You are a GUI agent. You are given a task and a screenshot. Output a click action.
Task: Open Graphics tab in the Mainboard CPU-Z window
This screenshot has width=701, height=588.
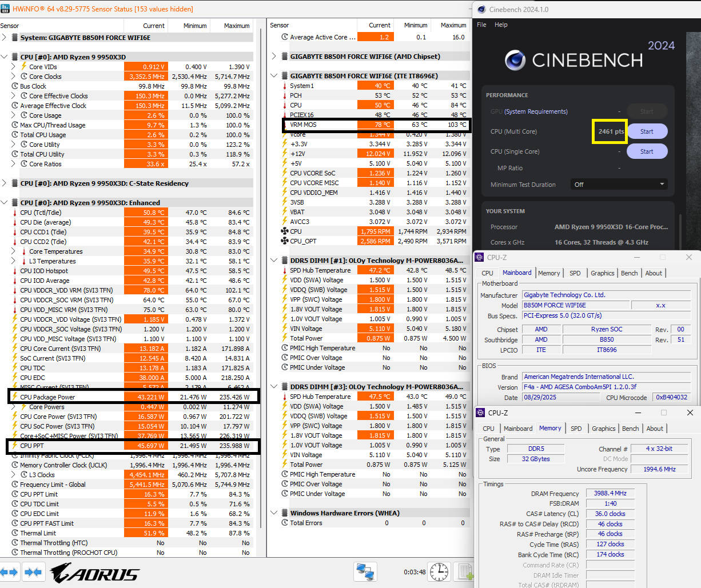tap(603, 273)
